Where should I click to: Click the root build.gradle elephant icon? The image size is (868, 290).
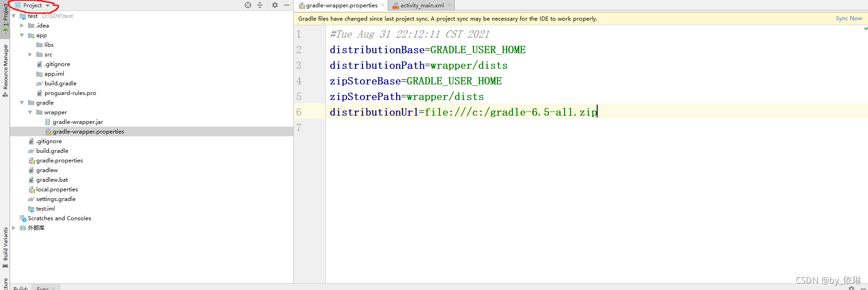pos(31,151)
